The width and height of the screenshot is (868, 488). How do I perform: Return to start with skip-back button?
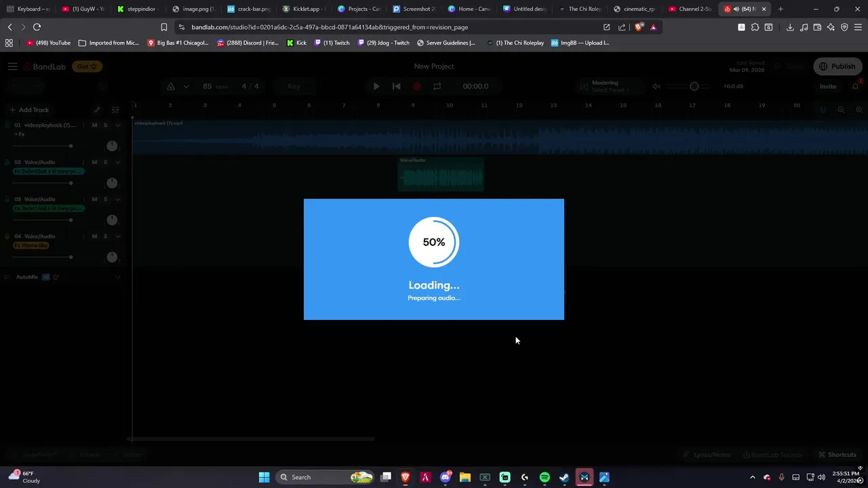point(397,86)
